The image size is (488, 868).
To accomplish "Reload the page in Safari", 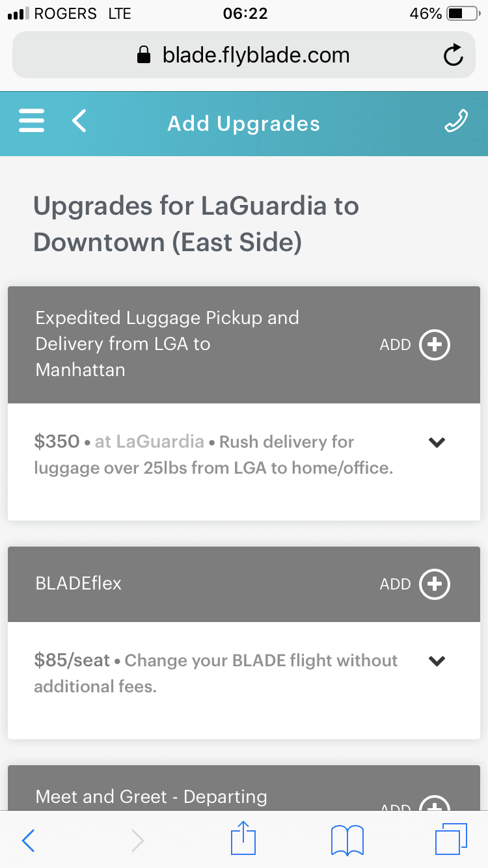I will tap(453, 56).
